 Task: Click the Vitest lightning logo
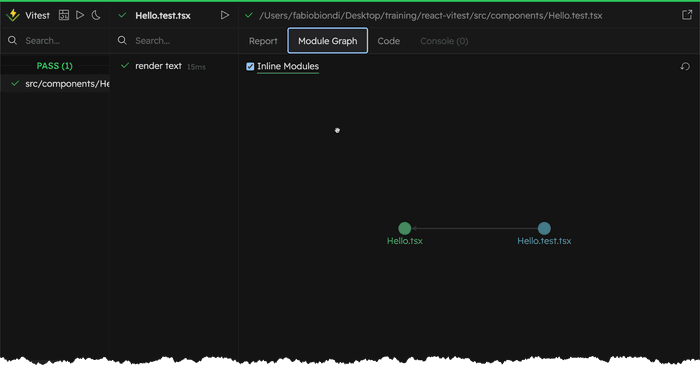pos(13,15)
